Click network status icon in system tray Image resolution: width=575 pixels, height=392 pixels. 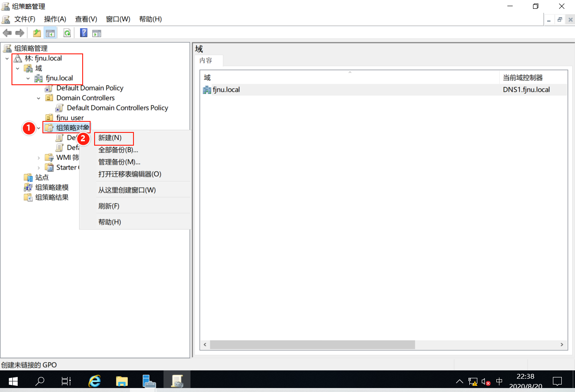pyautogui.click(x=473, y=381)
